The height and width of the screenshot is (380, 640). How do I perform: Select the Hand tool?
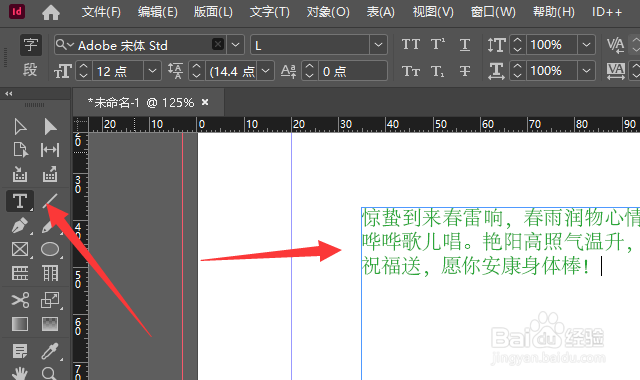pos(20,373)
